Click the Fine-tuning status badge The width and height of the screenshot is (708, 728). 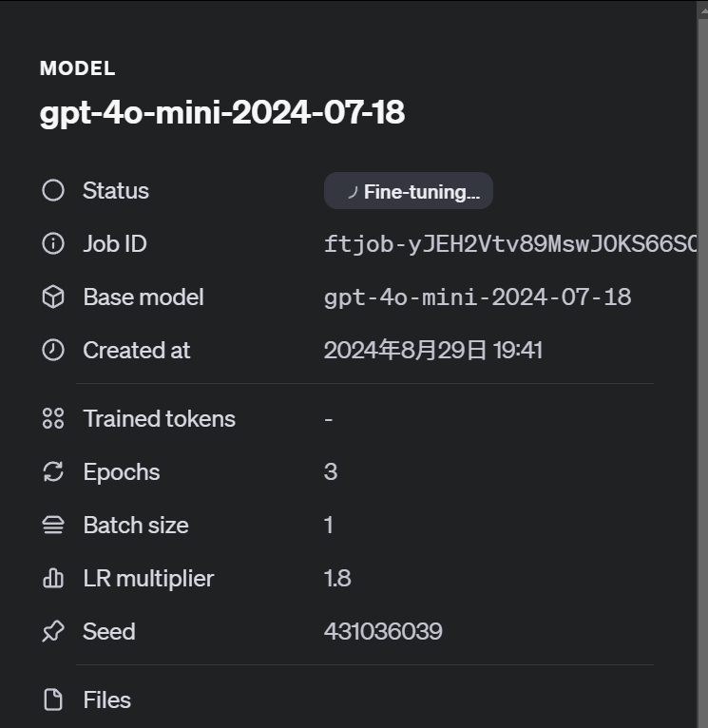(x=409, y=191)
